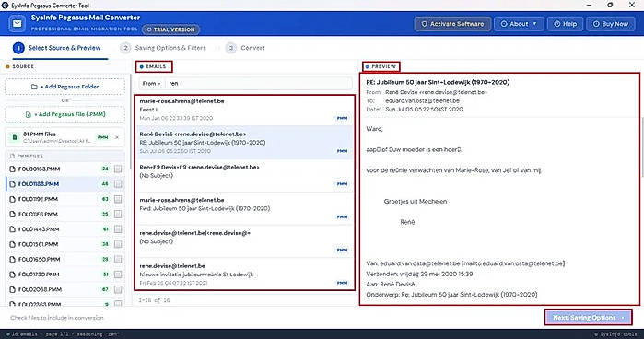The image size is (644, 339).
Task: Click the file icon beside FOL01443.PMM
Action: point(12,228)
